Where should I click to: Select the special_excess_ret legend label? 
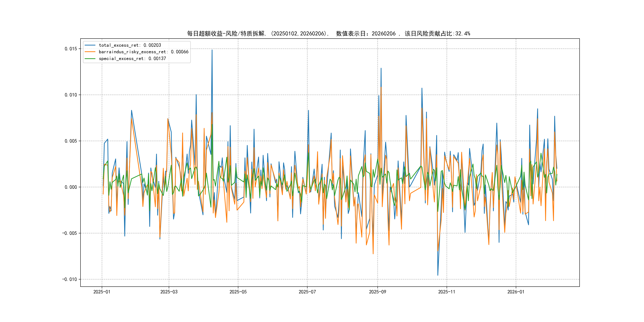click(132, 58)
